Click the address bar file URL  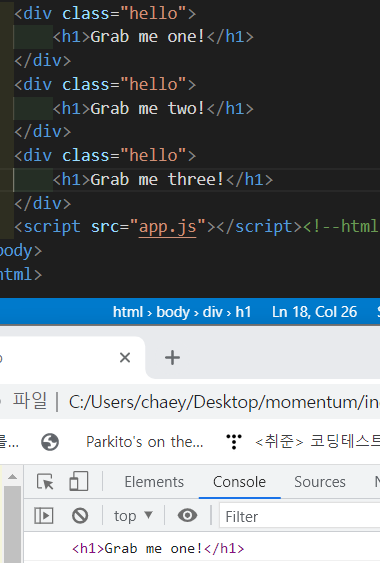pyautogui.click(x=224, y=402)
